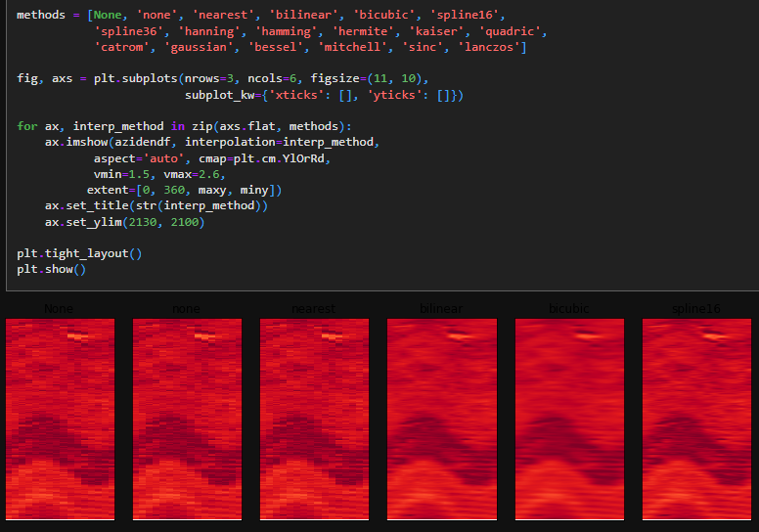Click 'plt.subplots' call in code
The image size is (759, 532).
coord(136,78)
